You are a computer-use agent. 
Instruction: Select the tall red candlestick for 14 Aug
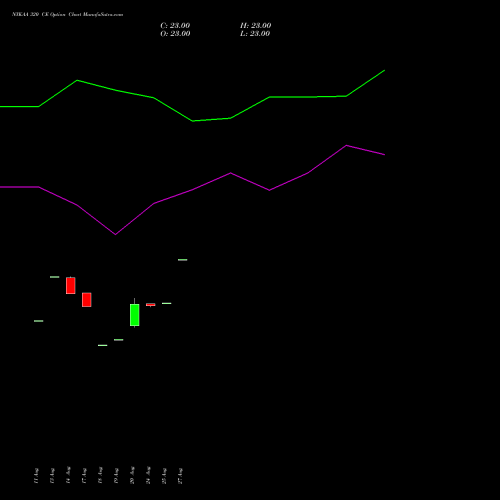click(71, 285)
